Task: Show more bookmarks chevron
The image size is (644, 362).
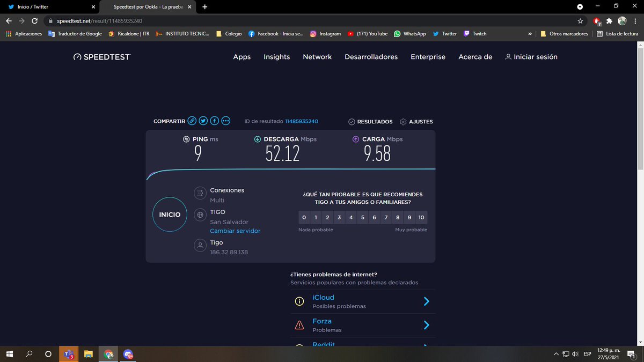Action: [530, 33]
